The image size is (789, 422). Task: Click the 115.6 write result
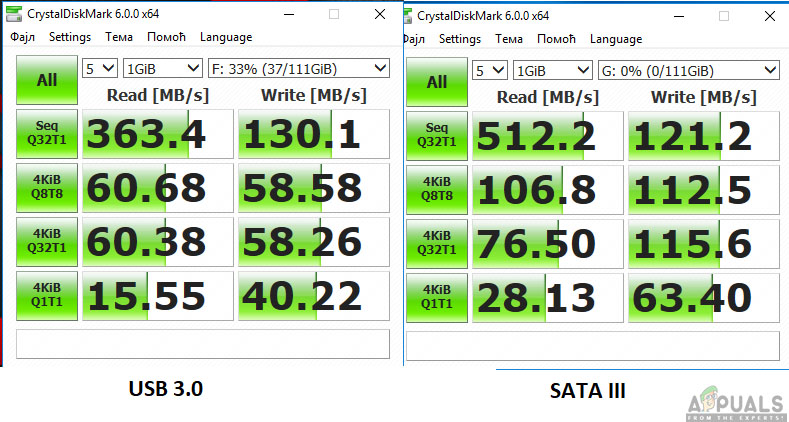pyautogui.click(x=704, y=244)
